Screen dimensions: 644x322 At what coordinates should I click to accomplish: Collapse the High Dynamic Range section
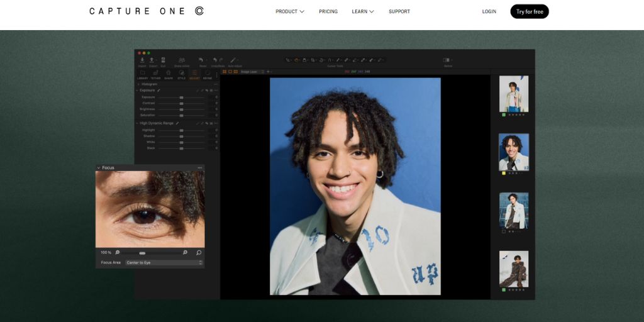point(138,123)
